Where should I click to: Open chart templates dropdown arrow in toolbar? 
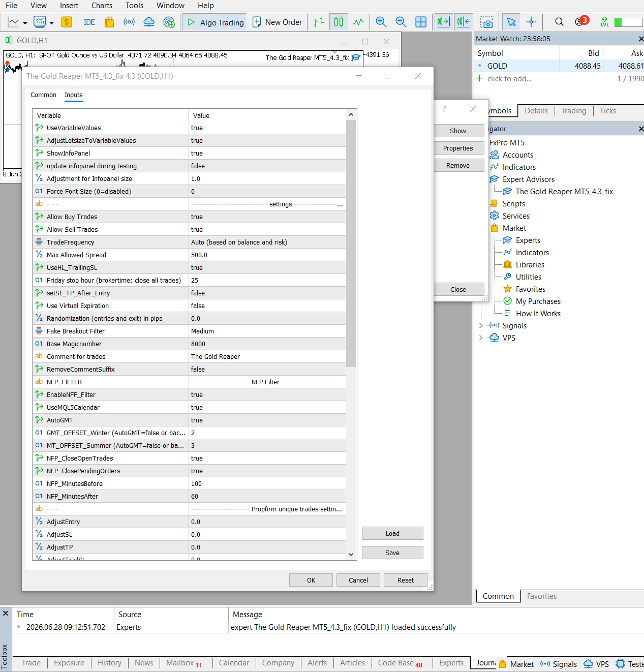coord(51,23)
